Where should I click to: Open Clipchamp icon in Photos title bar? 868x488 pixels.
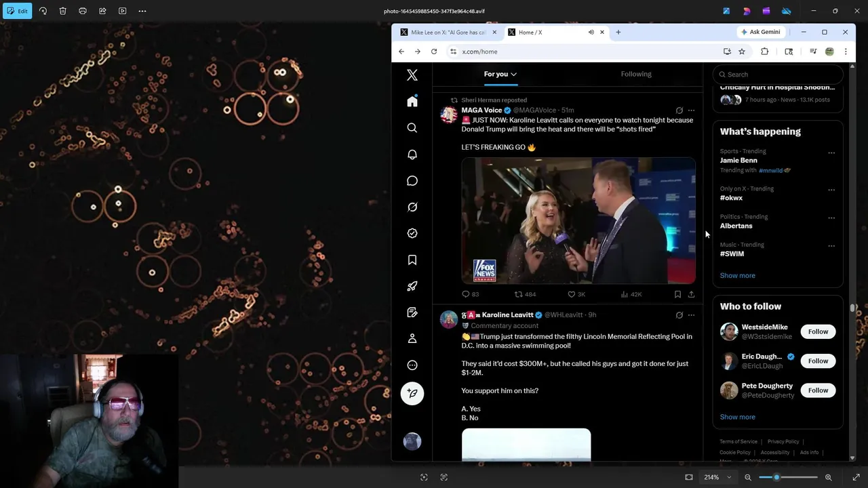(766, 11)
